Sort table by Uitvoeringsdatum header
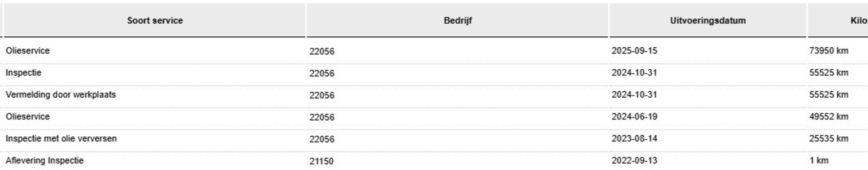Screen dimensions: 868x170 point(708,21)
